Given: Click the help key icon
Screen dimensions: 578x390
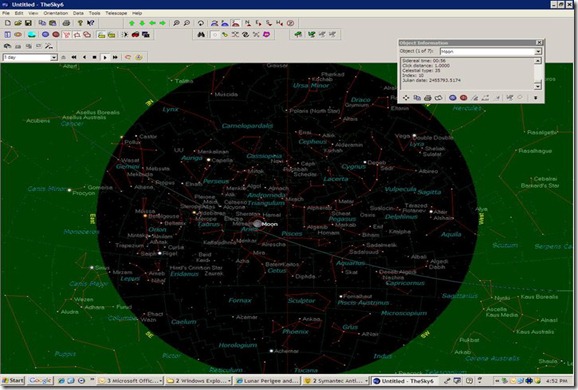Looking at the screenshot, I should (x=80, y=23).
